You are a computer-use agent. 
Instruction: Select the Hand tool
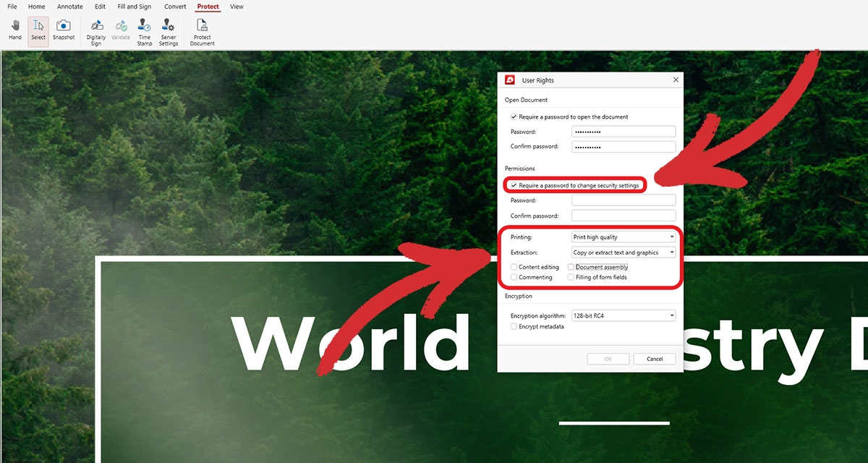pos(14,30)
